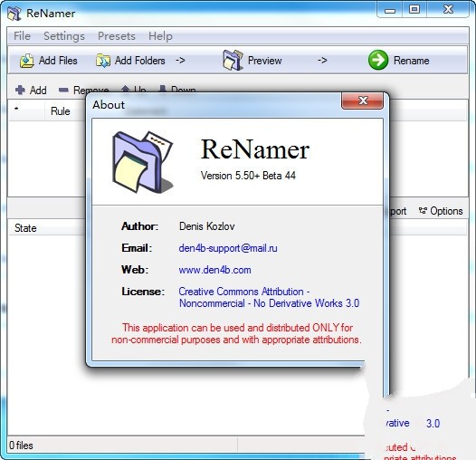Click the ReNamer logo in About dialog
Viewport: 476px width, 460px height.
143,162
